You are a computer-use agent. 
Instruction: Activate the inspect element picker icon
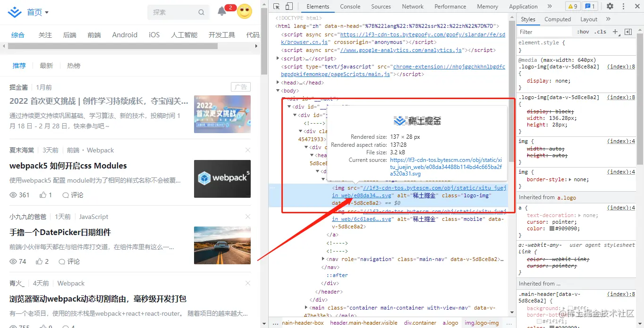(x=277, y=6)
